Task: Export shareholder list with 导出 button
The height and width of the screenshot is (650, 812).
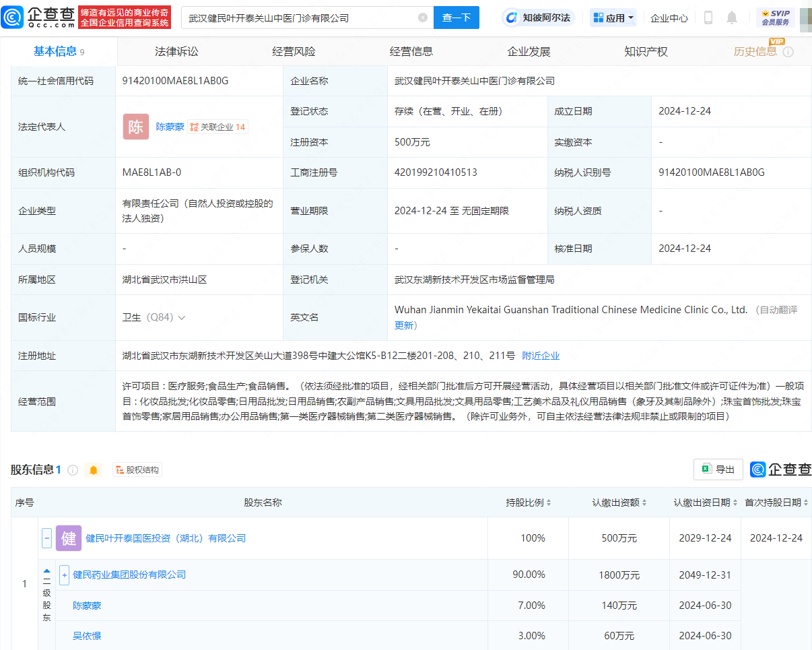Action: 718,469
